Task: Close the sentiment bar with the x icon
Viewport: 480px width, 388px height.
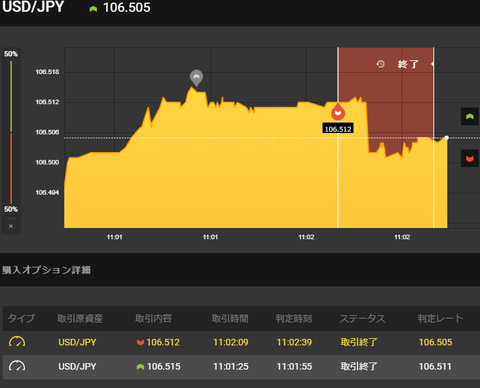Action: point(11,226)
